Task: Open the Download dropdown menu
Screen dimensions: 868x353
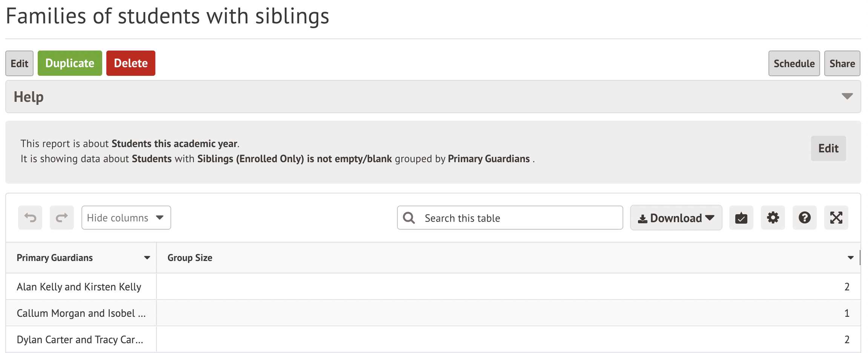Action: coord(676,218)
